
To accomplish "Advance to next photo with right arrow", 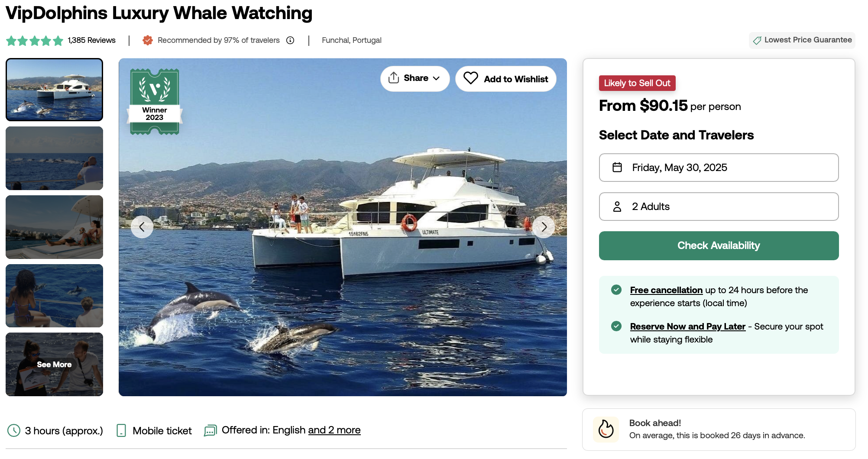I will pos(544,227).
